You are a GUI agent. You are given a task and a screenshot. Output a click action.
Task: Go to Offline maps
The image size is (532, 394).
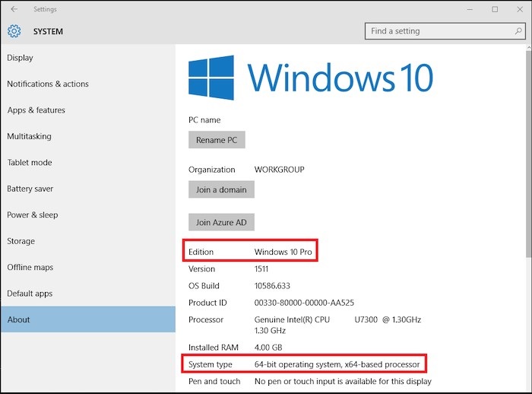tap(30, 268)
